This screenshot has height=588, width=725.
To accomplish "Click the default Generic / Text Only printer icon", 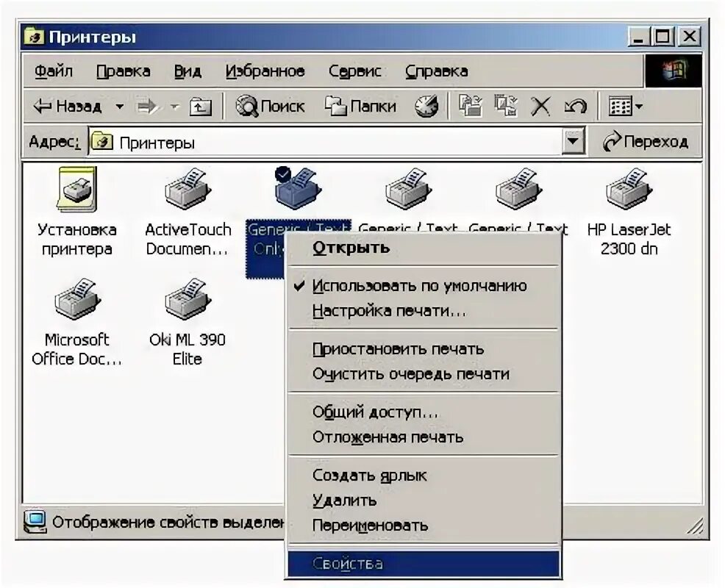I will 297,189.
